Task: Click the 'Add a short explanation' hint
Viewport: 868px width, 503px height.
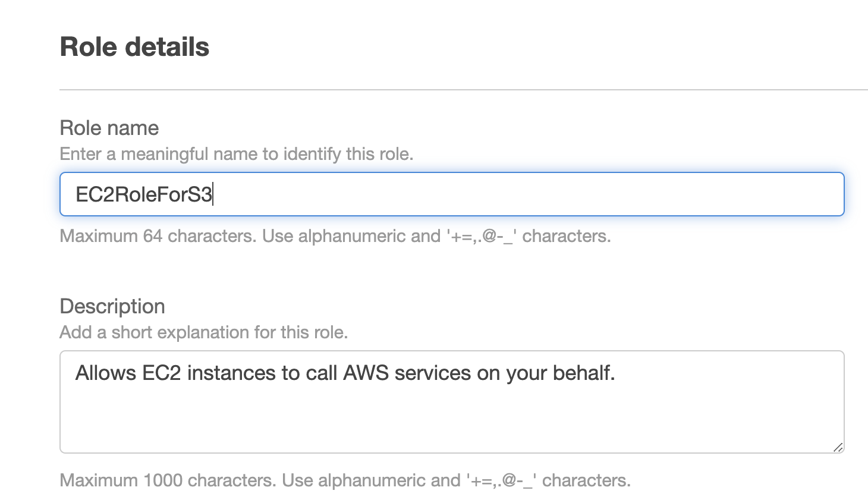Action: [204, 332]
